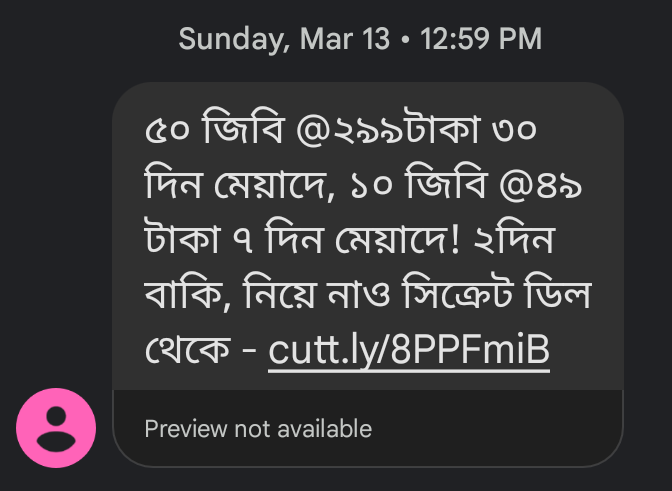Click the Sunday, Mar 13 timestamp
Screen dimensions: 672x491
point(284,39)
